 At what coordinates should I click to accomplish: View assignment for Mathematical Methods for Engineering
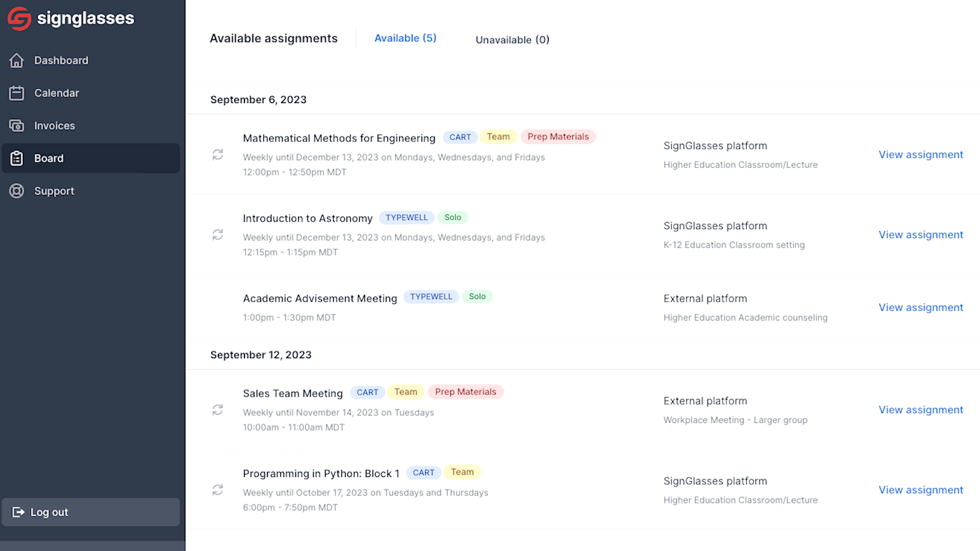coord(921,155)
